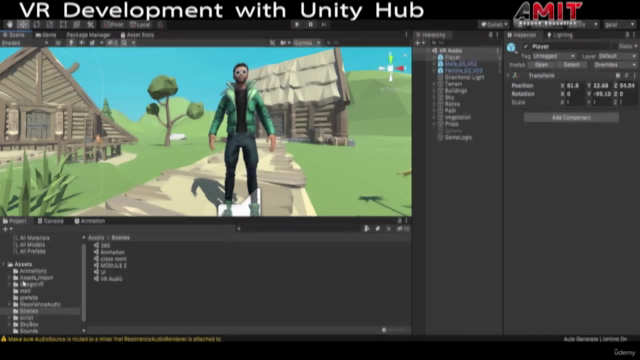Click the prefab Select button

tap(571, 65)
